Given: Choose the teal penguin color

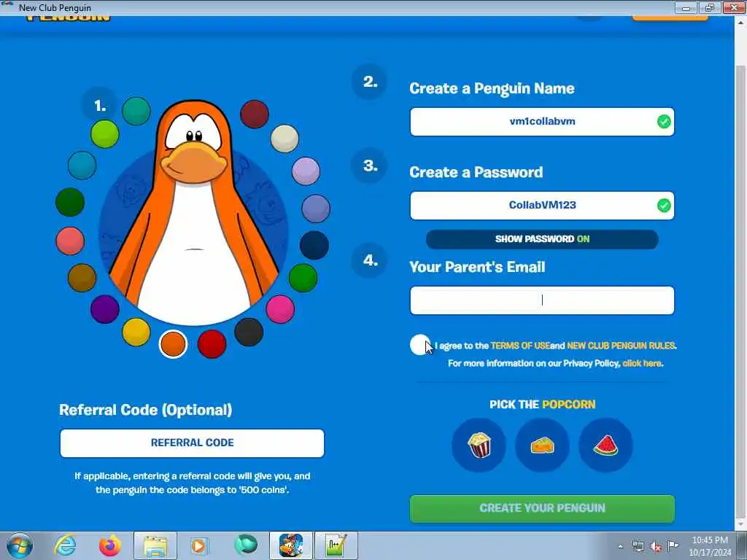Looking at the screenshot, I should [x=136, y=111].
